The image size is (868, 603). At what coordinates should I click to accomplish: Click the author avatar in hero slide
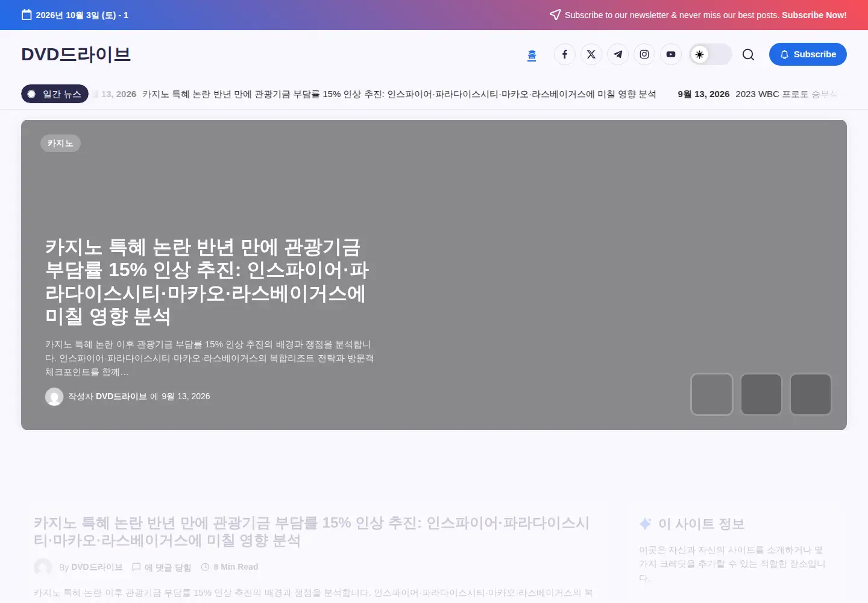coord(54,397)
